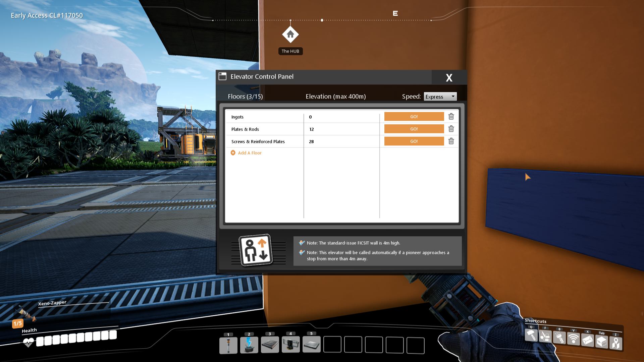Select hotbar slot 4 conveyor lift item

291,344
